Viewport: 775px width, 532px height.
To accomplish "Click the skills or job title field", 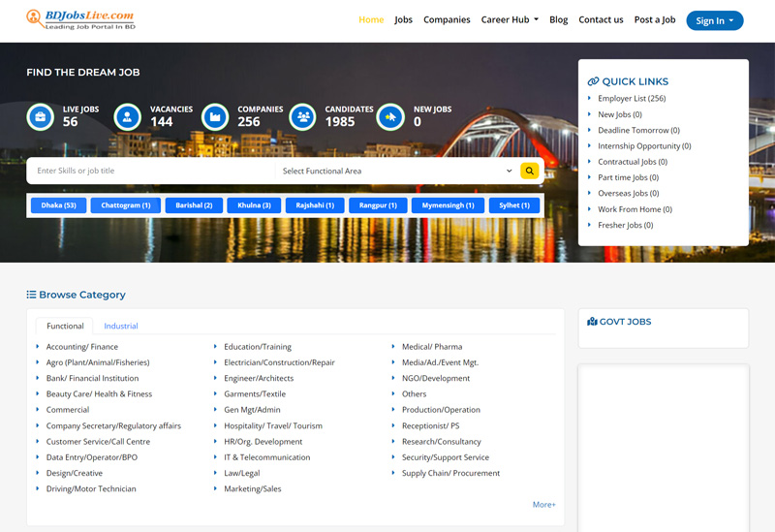I will 152,171.
